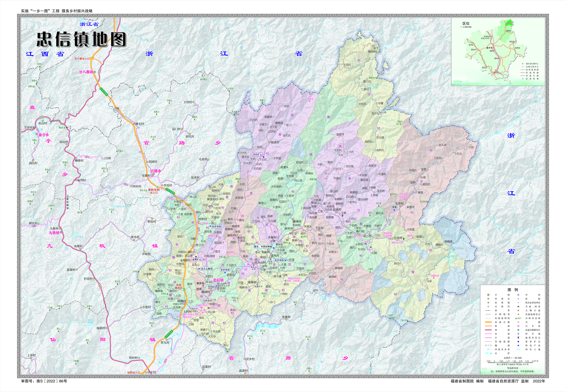
Task: Click the 龙头山猪场 boxed label
Action: pos(206,269)
